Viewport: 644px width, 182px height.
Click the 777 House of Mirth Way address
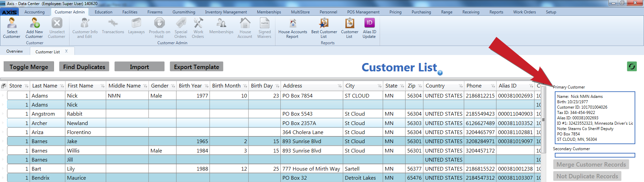click(311, 169)
